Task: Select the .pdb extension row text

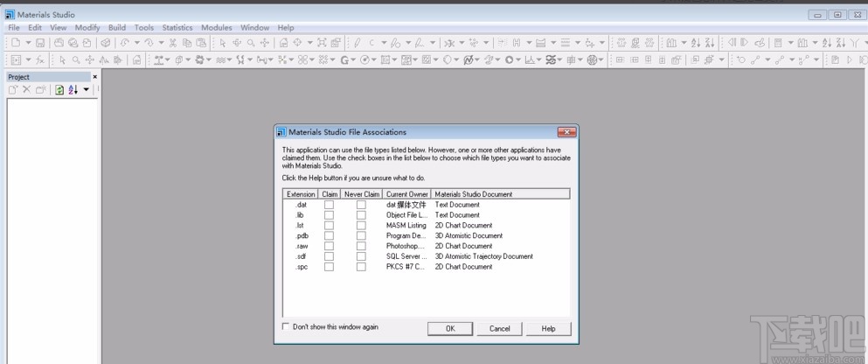Action: [302, 236]
